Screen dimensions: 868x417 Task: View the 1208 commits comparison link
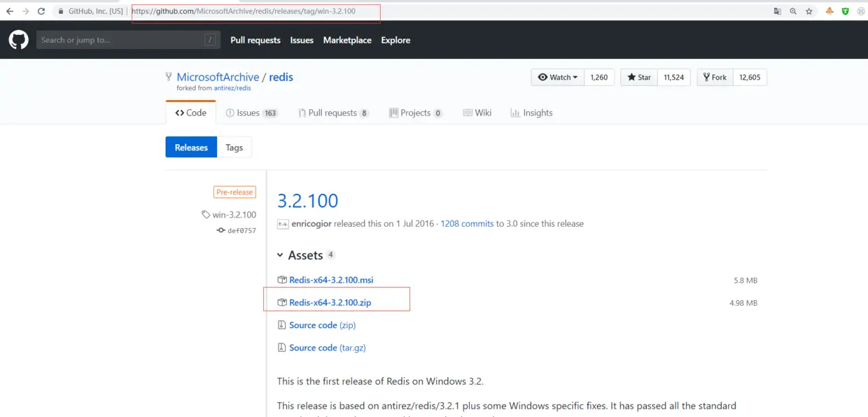pyautogui.click(x=467, y=224)
